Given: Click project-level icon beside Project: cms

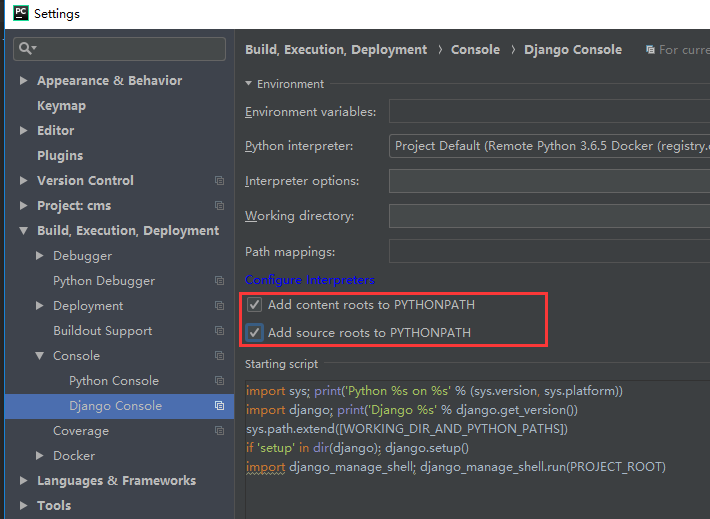Looking at the screenshot, I should click(220, 206).
